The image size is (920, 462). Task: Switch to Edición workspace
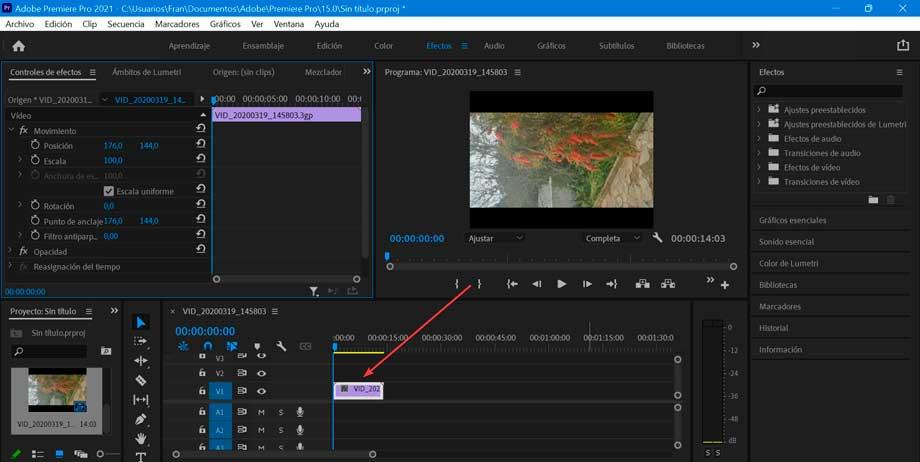click(x=329, y=46)
